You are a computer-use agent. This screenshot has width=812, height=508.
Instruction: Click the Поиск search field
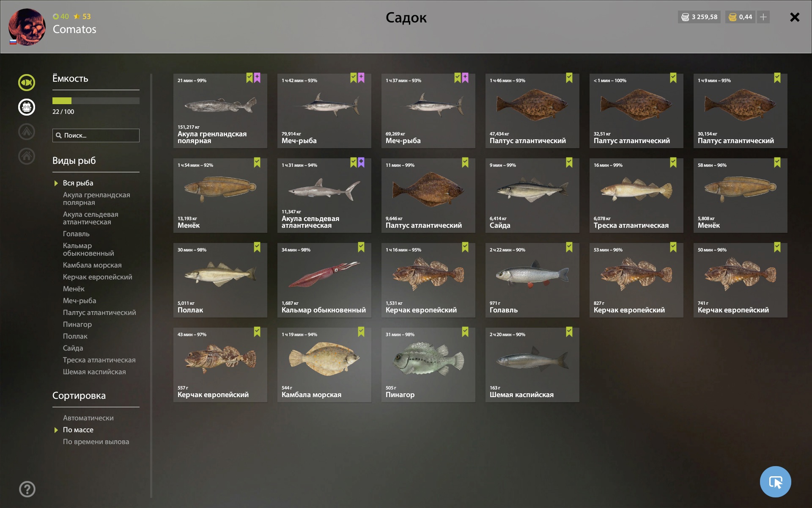click(x=96, y=135)
